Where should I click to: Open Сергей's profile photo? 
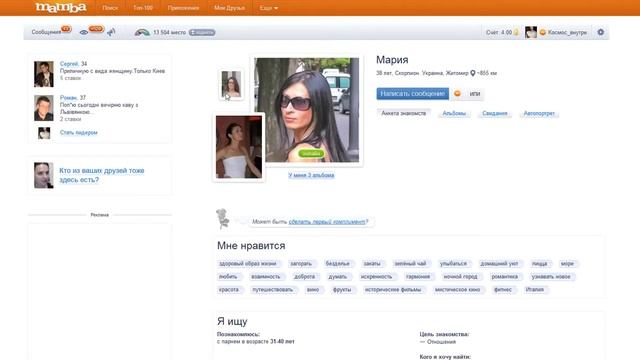pyautogui.click(x=44, y=74)
